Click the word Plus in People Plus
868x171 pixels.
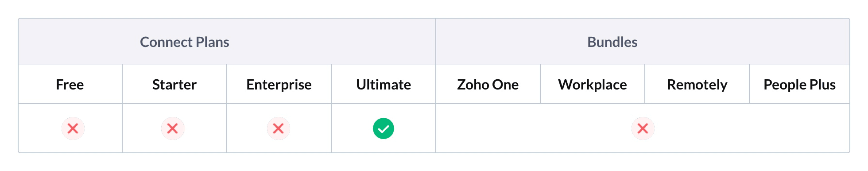823,85
